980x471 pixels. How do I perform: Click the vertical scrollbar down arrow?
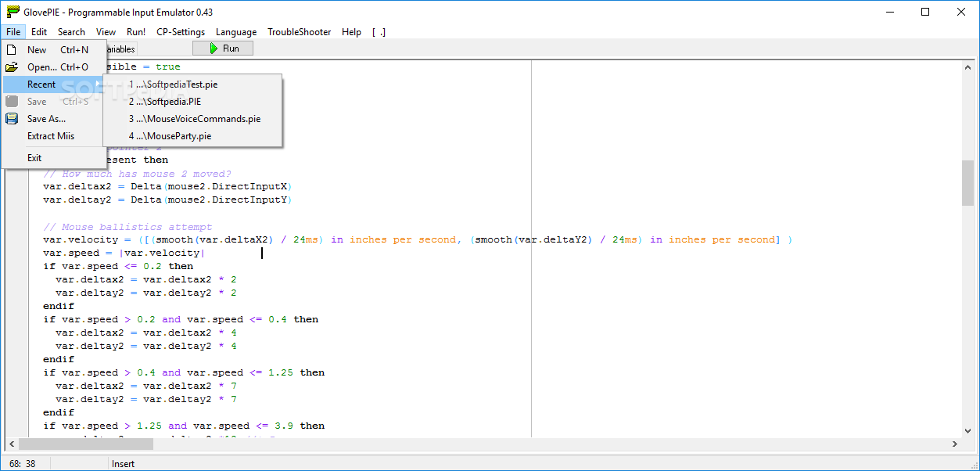pyautogui.click(x=967, y=430)
